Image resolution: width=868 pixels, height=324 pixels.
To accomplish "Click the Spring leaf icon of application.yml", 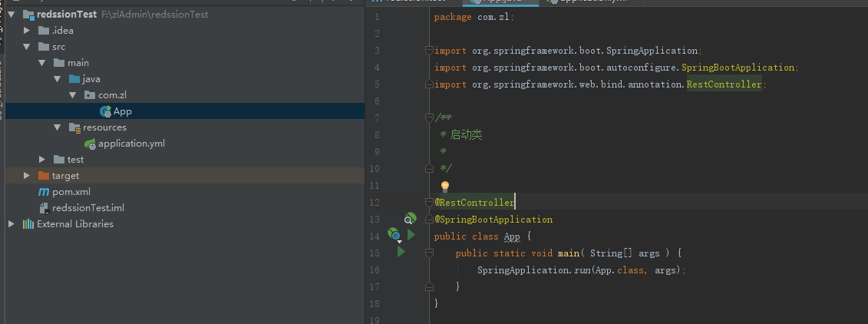I will [x=90, y=144].
